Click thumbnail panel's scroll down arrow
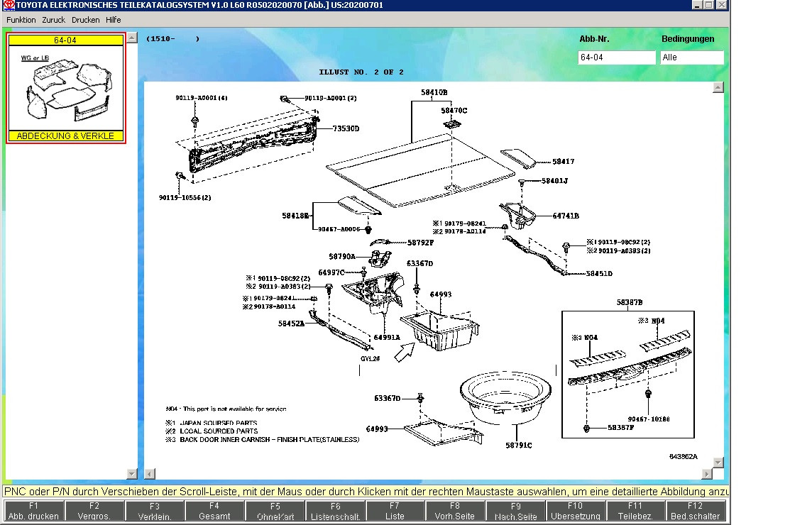Viewport: 812px width, 525px height. click(132, 473)
